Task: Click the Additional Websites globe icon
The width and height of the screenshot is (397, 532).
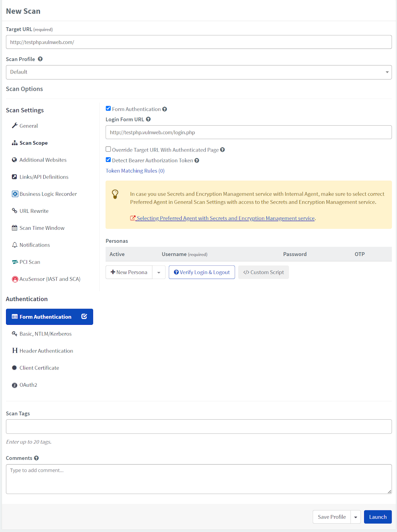Action: 14,160
